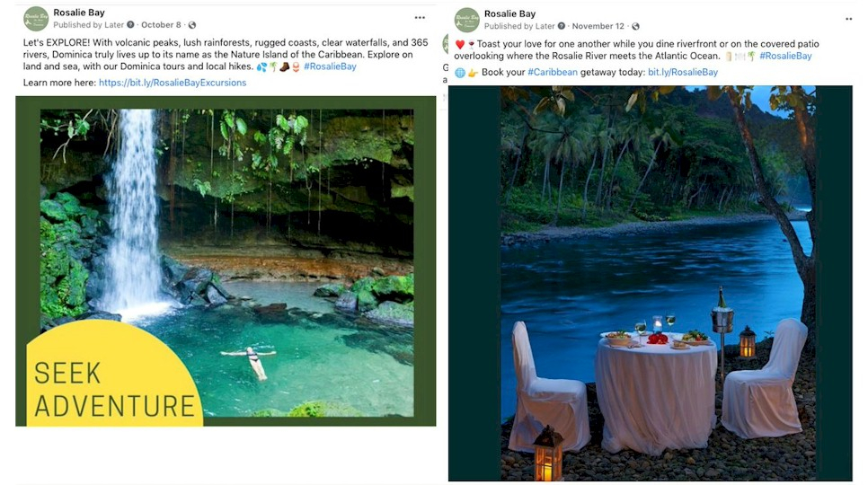The width and height of the screenshot is (868, 485).
Task: Click the yellow Seek Adventure badge
Action: click(x=108, y=382)
